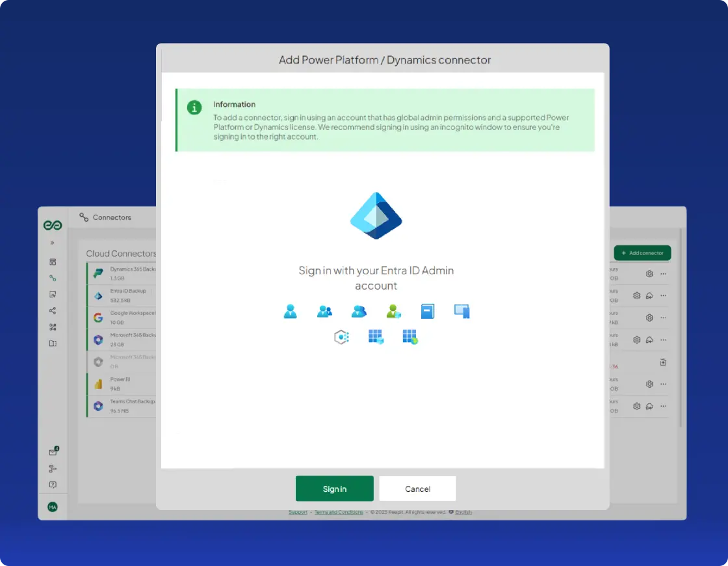Change language via the English link
Screen dimensions: 728x566
pos(463,512)
